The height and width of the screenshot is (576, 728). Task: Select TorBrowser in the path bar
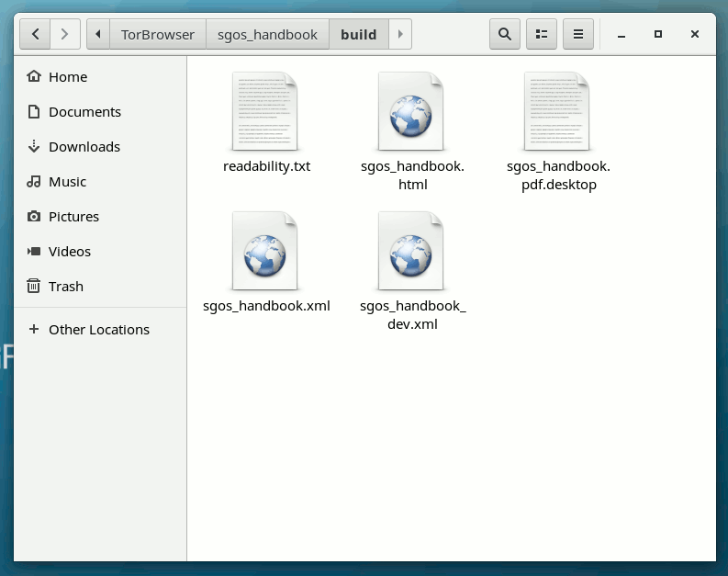click(157, 35)
